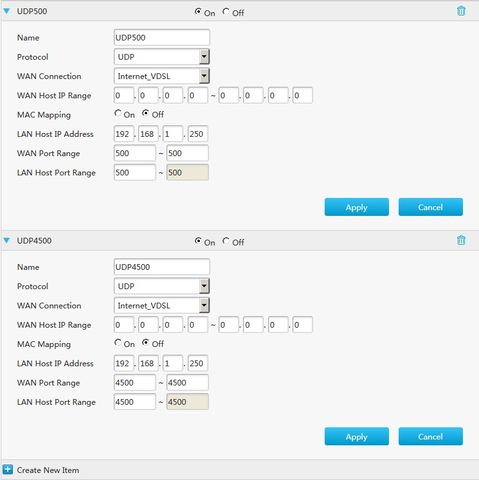Set the UDP500 rule to On

tap(198, 11)
